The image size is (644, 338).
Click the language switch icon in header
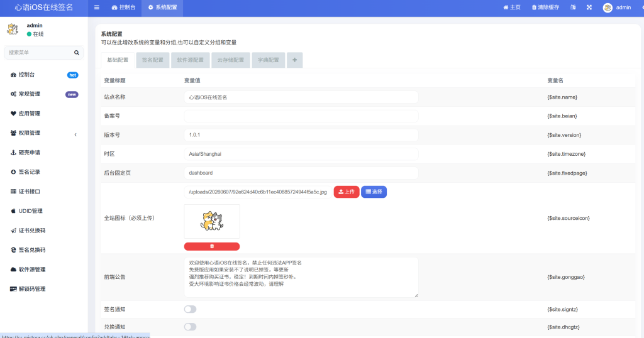click(x=573, y=8)
